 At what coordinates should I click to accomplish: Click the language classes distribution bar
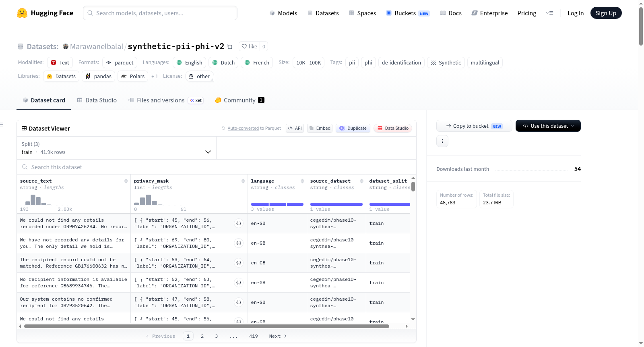(x=277, y=204)
